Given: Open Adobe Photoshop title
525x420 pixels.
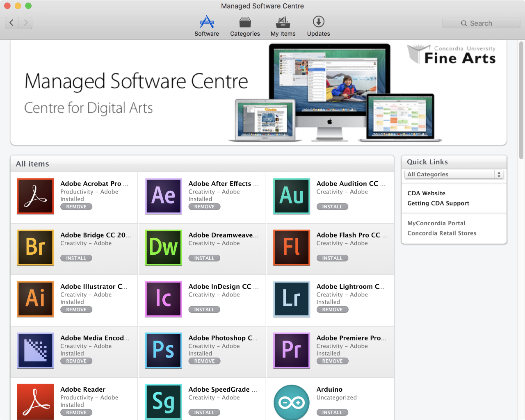Looking at the screenshot, I should [223, 338].
